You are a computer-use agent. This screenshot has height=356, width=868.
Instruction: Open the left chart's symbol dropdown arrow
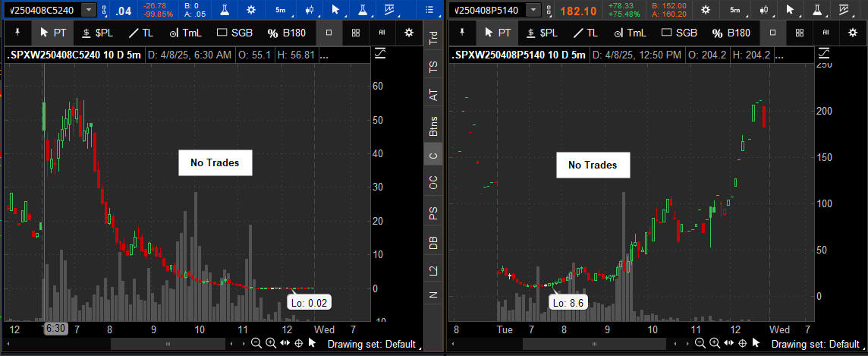point(90,10)
